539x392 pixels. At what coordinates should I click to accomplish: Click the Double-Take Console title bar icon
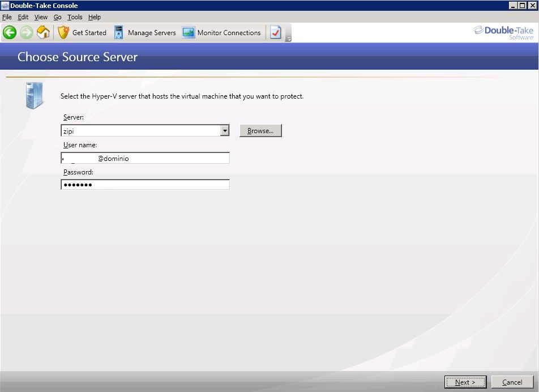tap(5, 5)
